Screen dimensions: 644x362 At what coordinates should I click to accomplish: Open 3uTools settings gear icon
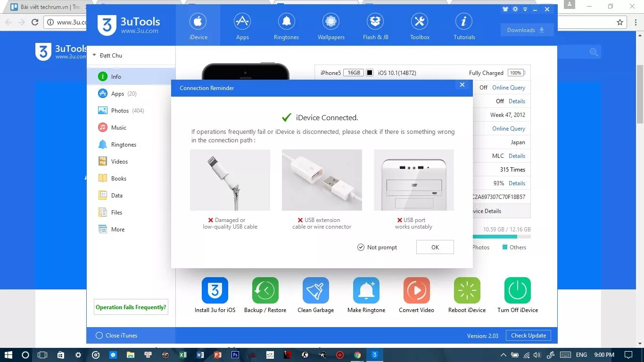click(x=515, y=9)
